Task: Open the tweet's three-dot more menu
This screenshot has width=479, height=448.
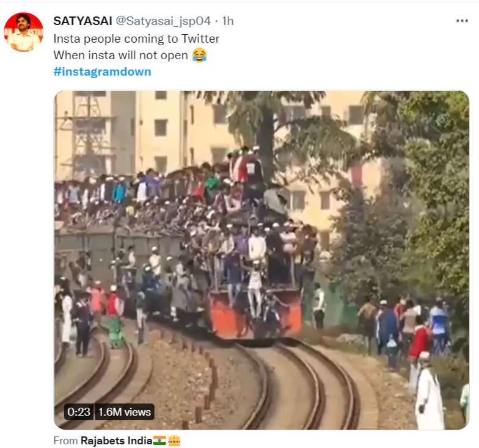Action: (462, 21)
